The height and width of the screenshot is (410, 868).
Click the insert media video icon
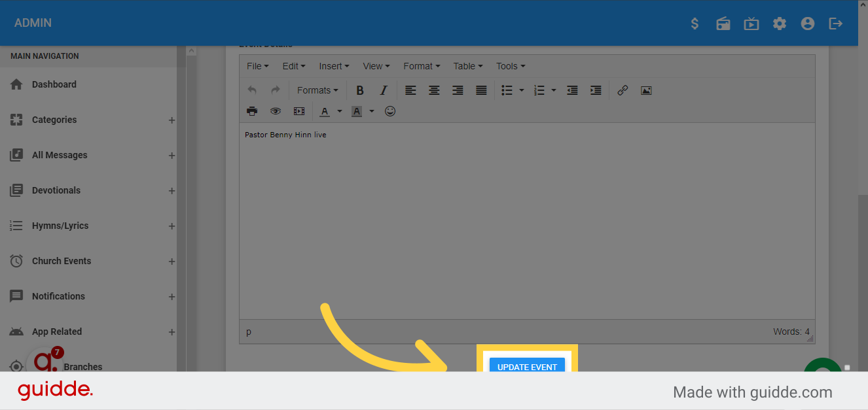point(299,111)
